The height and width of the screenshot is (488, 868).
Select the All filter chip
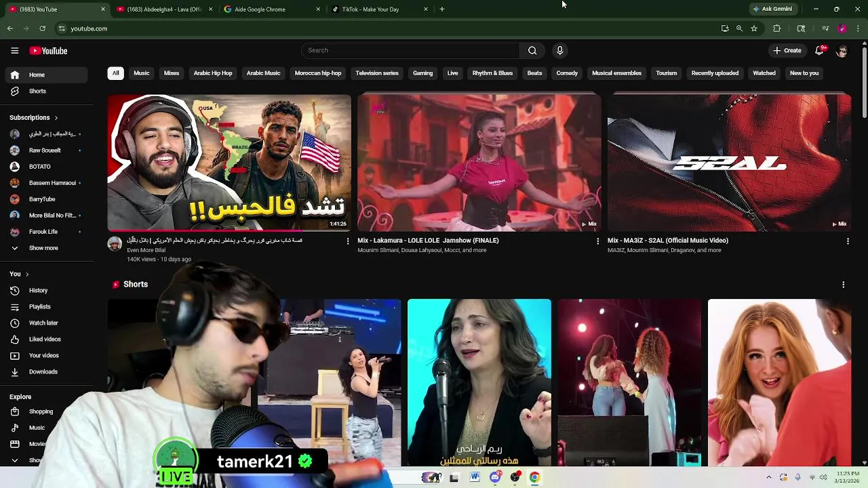pyautogui.click(x=115, y=73)
